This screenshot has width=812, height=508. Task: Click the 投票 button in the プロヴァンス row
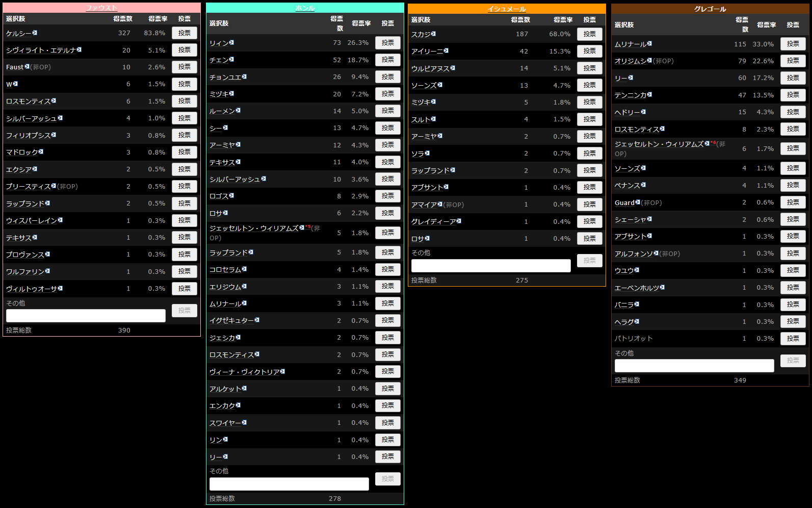coord(185,254)
